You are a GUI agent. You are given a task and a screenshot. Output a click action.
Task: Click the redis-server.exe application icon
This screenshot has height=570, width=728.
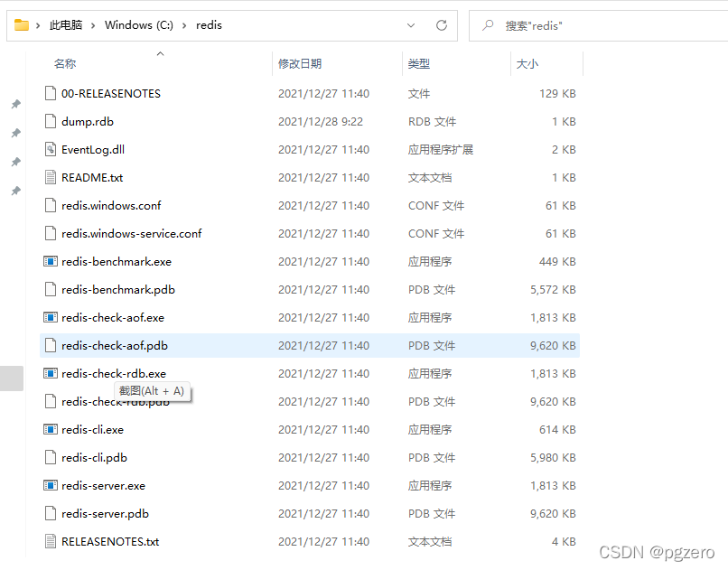(51, 485)
